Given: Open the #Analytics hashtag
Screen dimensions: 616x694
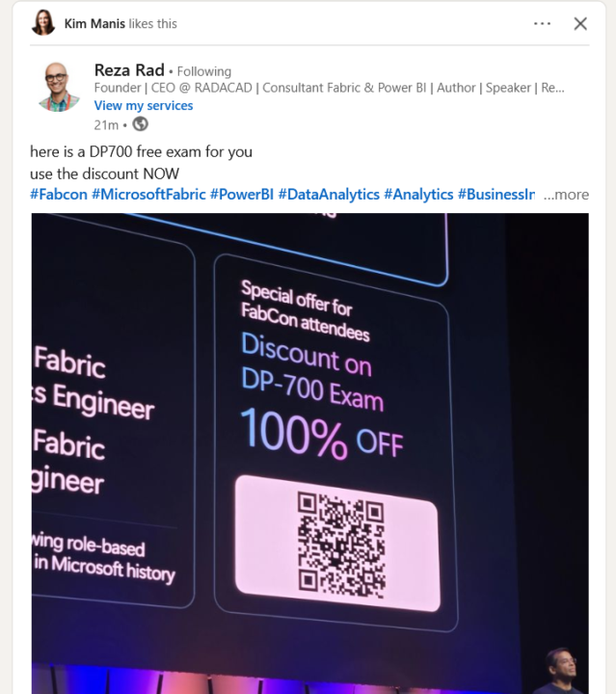Looking at the screenshot, I should click(x=418, y=195).
